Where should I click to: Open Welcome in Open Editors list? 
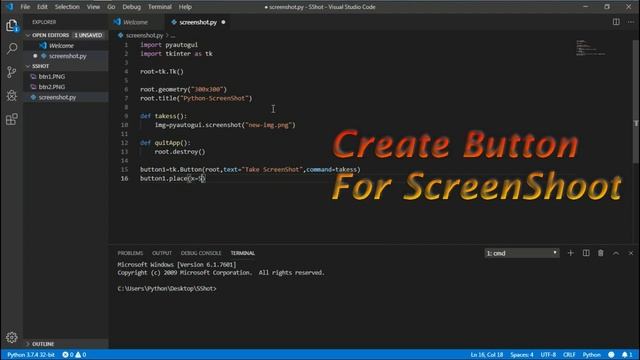click(66, 46)
